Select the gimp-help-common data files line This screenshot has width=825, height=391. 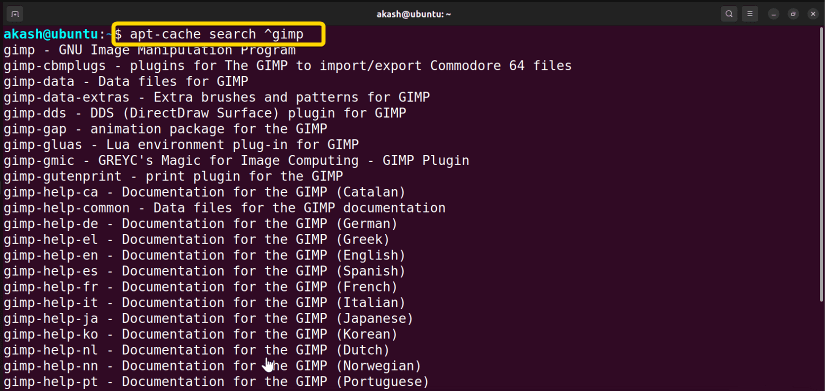(224, 208)
